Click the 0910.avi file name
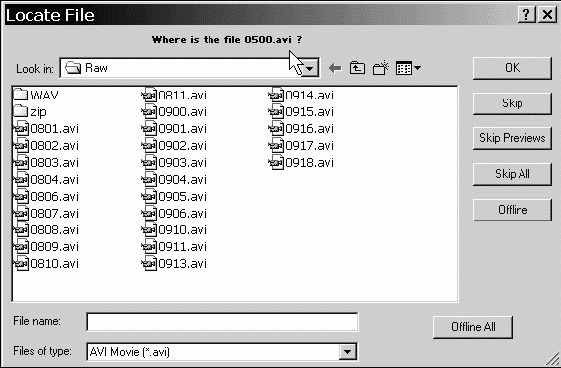 point(182,229)
